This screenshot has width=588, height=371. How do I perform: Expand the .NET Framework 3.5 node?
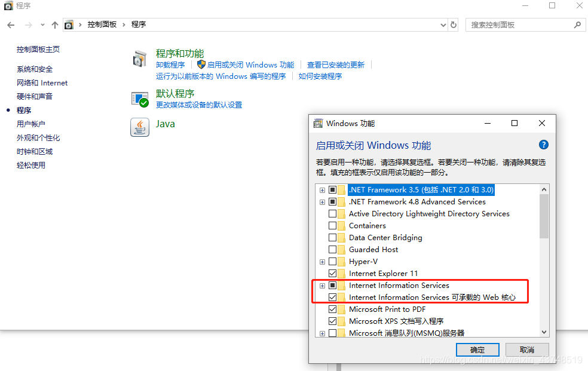322,190
